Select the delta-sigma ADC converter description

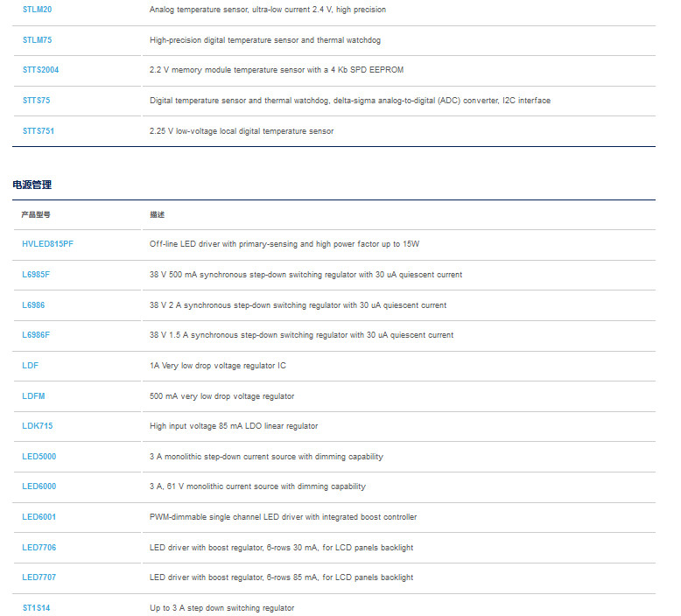pos(350,101)
